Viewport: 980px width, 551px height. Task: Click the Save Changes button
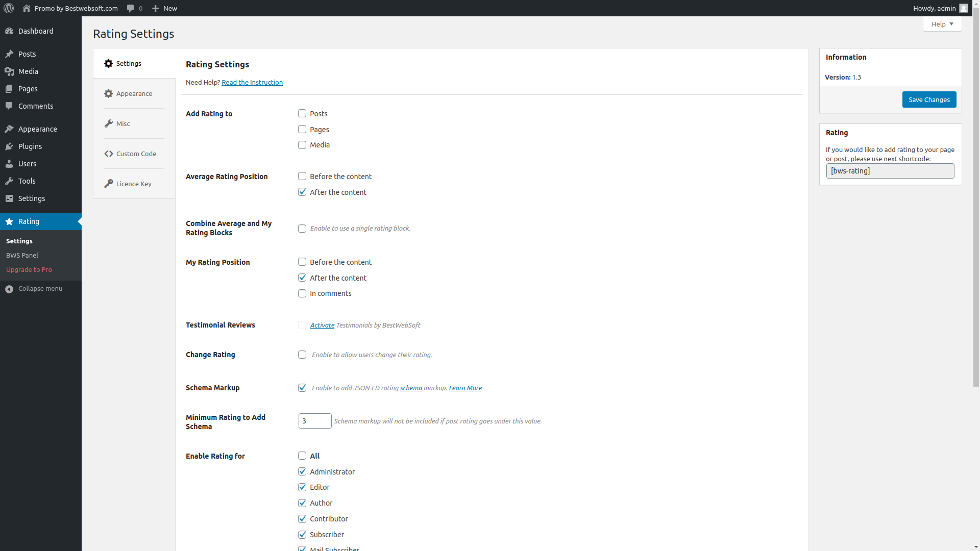(x=929, y=99)
